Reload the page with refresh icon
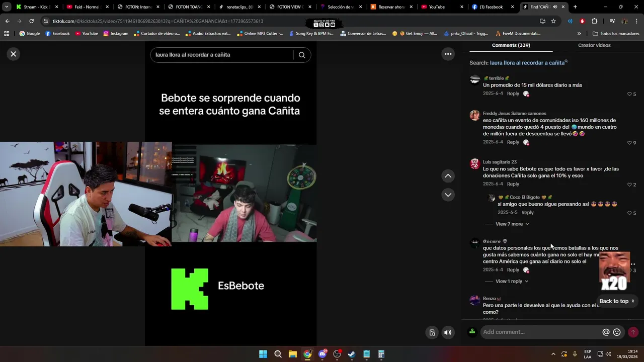The image size is (644, 362). pyautogui.click(x=31, y=21)
